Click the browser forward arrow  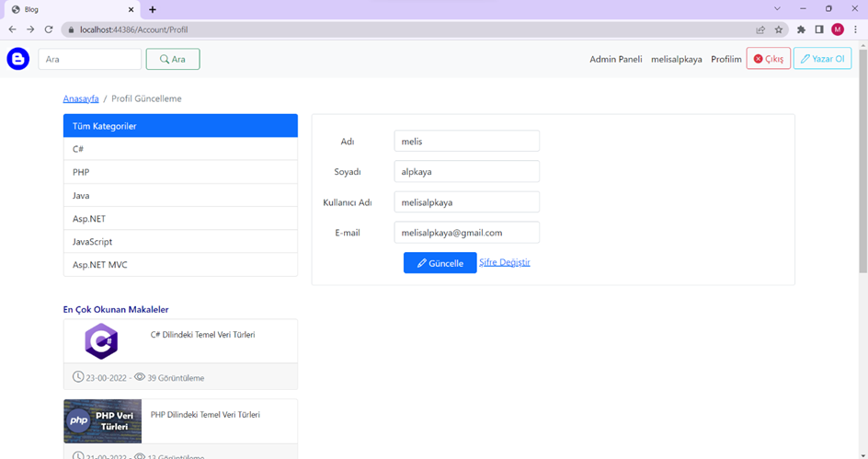[30, 29]
